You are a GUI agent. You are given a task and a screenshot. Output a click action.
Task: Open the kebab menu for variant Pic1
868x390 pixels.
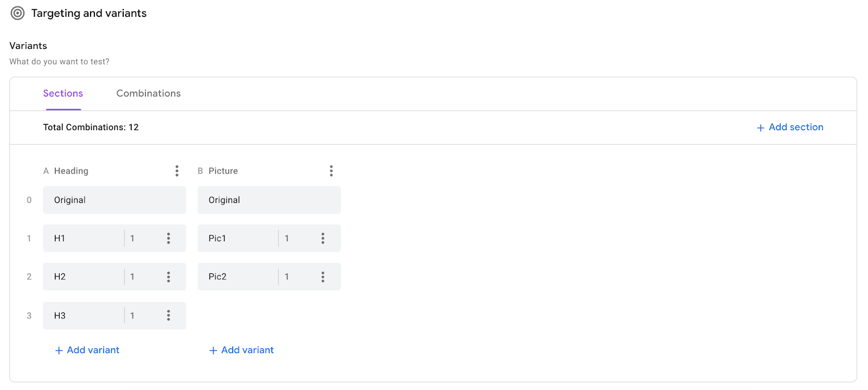323,238
